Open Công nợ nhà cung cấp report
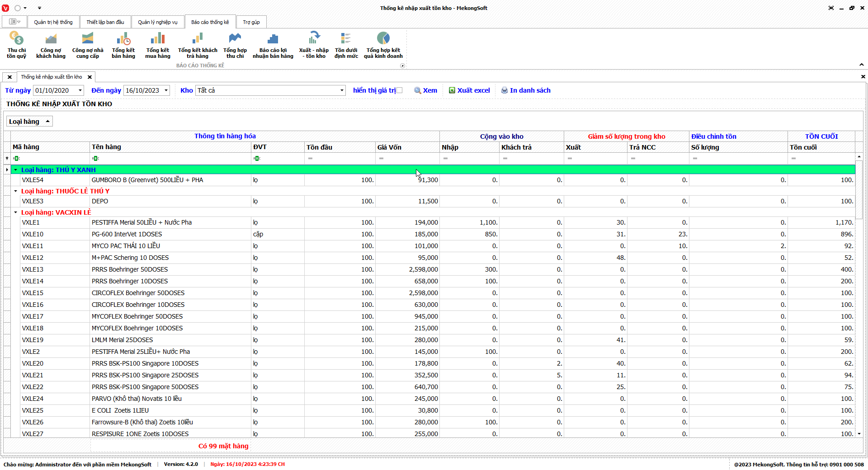Image resolution: width=868 pixels, height=470 pixels. click(88, 45)
